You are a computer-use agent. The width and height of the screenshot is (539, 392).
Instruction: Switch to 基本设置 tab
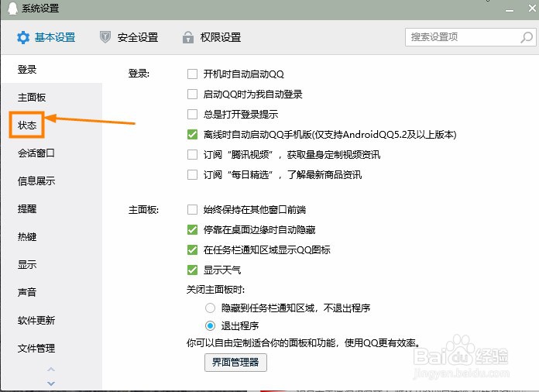point(46,37)
